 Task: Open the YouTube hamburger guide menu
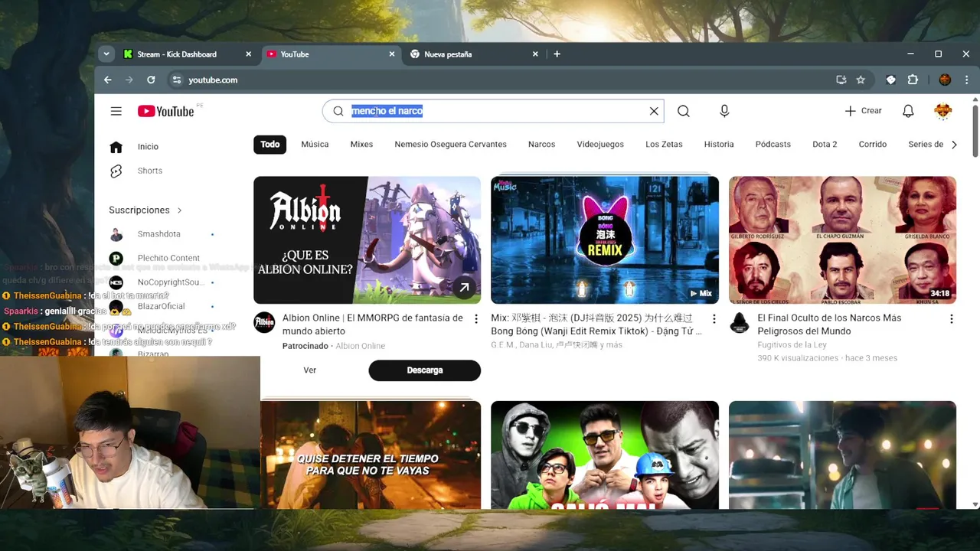click(116, 111)
